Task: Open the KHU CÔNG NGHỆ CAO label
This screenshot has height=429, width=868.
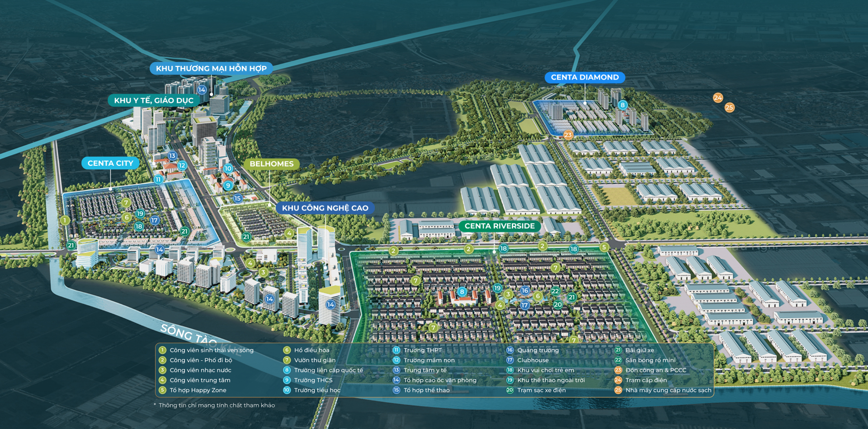Action: [x=325, y=208]
